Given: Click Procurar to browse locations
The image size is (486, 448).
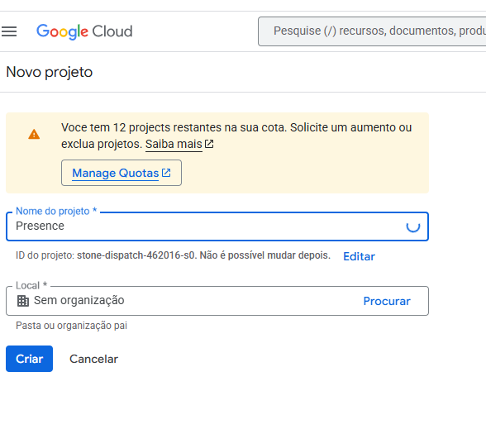Looking at the screenshot, I should tap(387, 301).
